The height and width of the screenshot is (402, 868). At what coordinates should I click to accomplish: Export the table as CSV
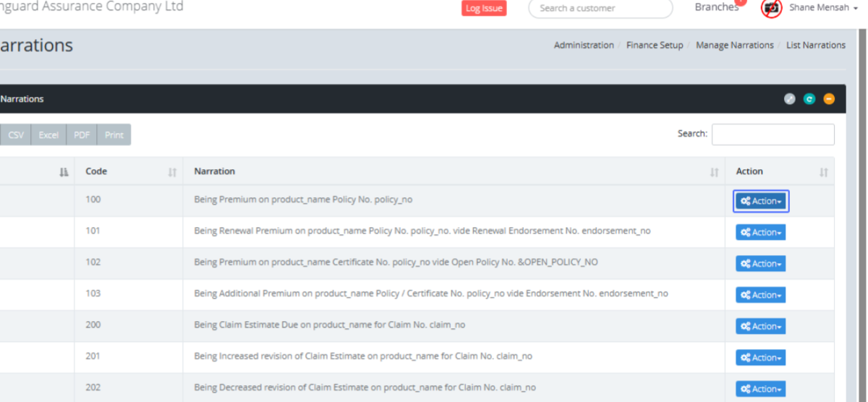[16, 135]
